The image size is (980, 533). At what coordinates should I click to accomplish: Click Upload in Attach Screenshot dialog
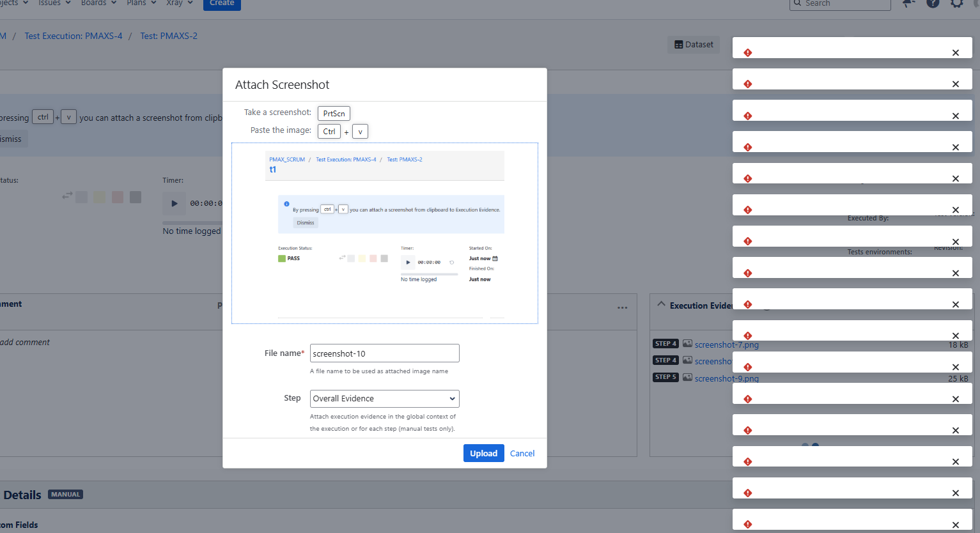484,453
